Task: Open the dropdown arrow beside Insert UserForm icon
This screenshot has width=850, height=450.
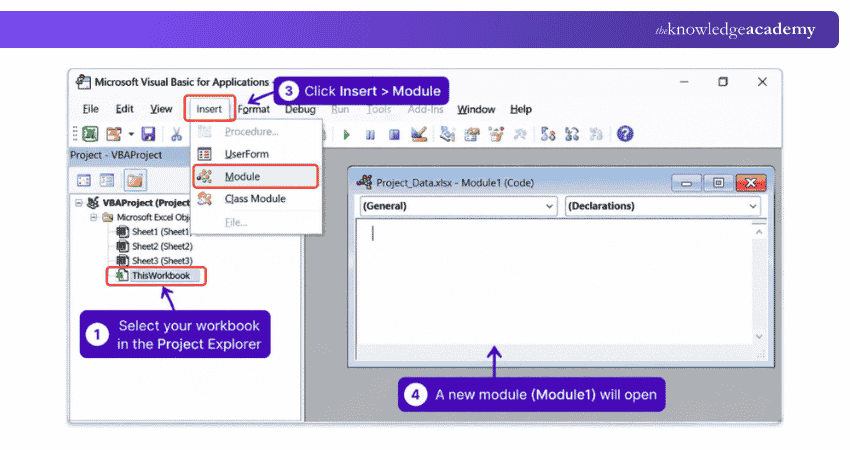Action: pos(131,134)
